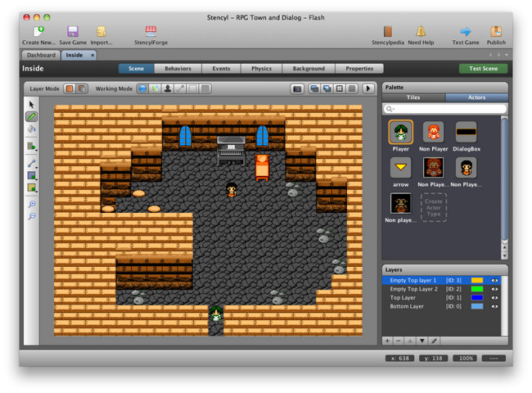Hide Empty Top Layer 2 eye icon
This screenshot has width=532, height=393.
[494, 289]
